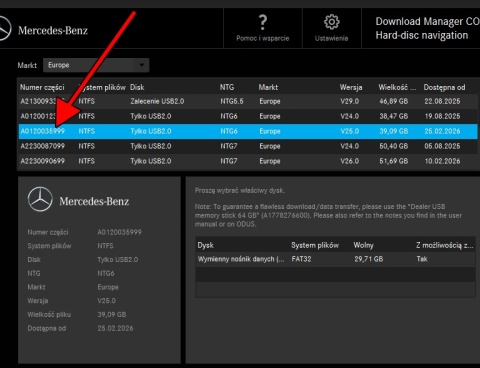
Task: Click 51,69 GB size cell
Action: click(x=394, y=161)
